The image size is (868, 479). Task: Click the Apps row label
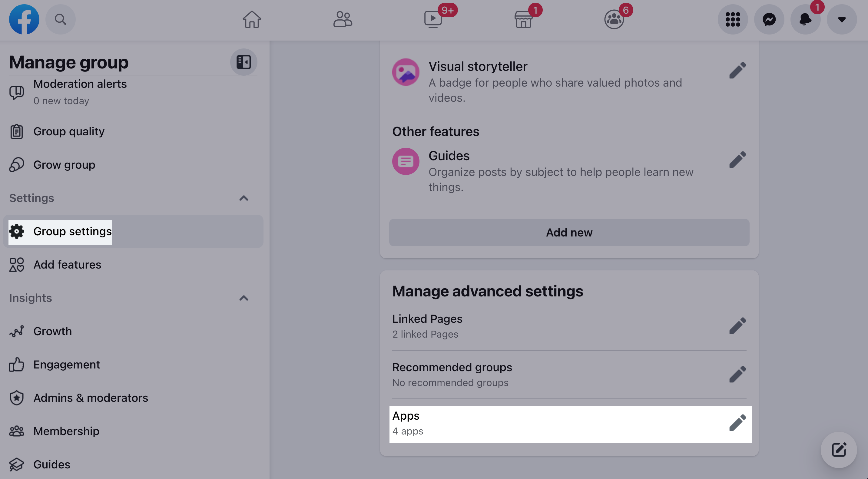406,416
